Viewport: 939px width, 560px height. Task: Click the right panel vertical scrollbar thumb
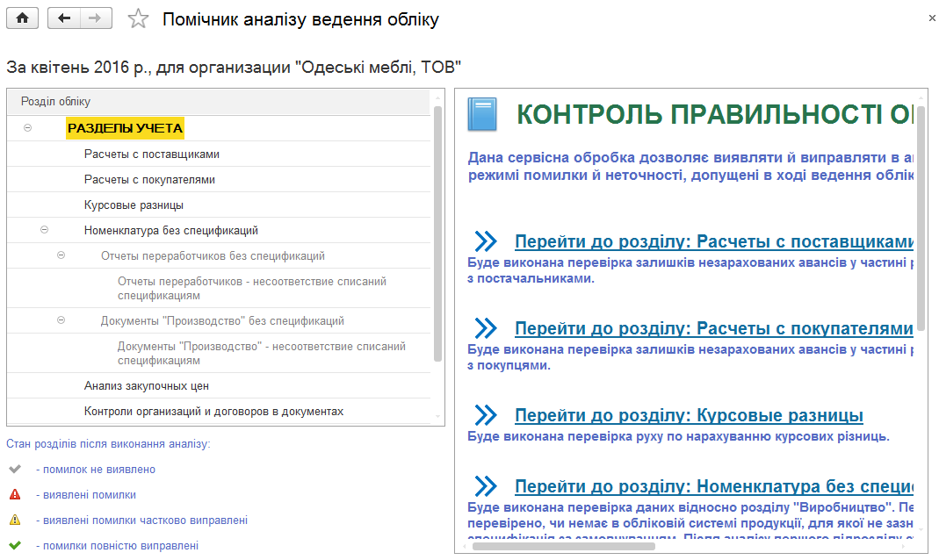[x=921, y=218]
